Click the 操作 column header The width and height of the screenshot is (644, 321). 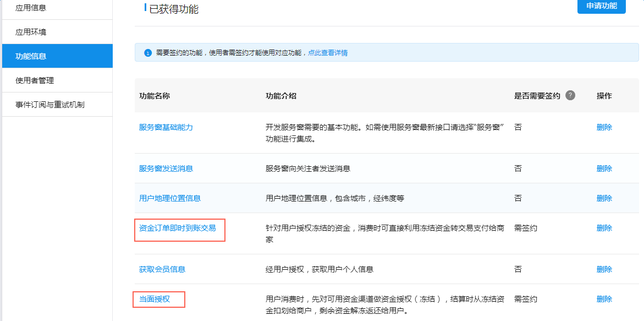tap(604, 96)
